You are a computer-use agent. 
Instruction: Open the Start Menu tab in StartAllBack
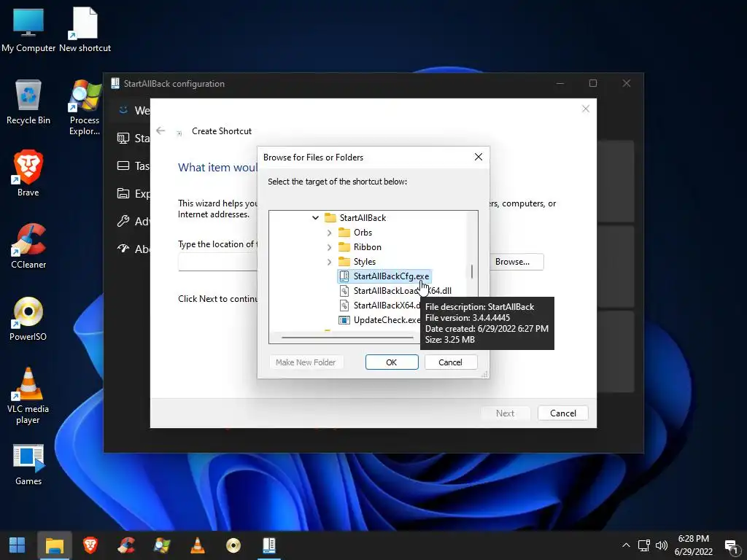click(133, 138)
